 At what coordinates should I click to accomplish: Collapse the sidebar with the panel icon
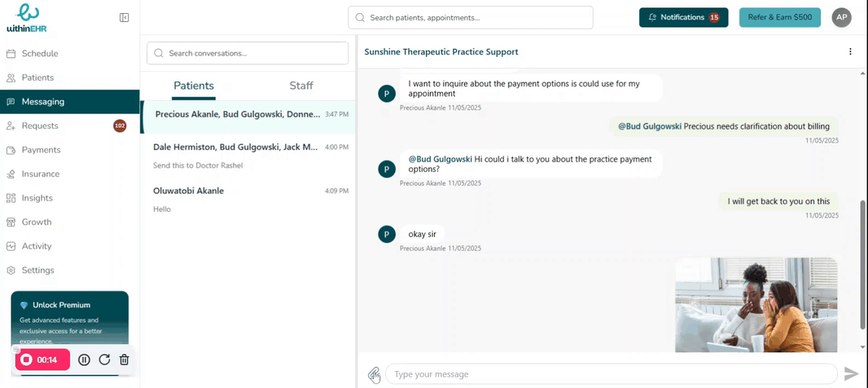click(124, 17)
